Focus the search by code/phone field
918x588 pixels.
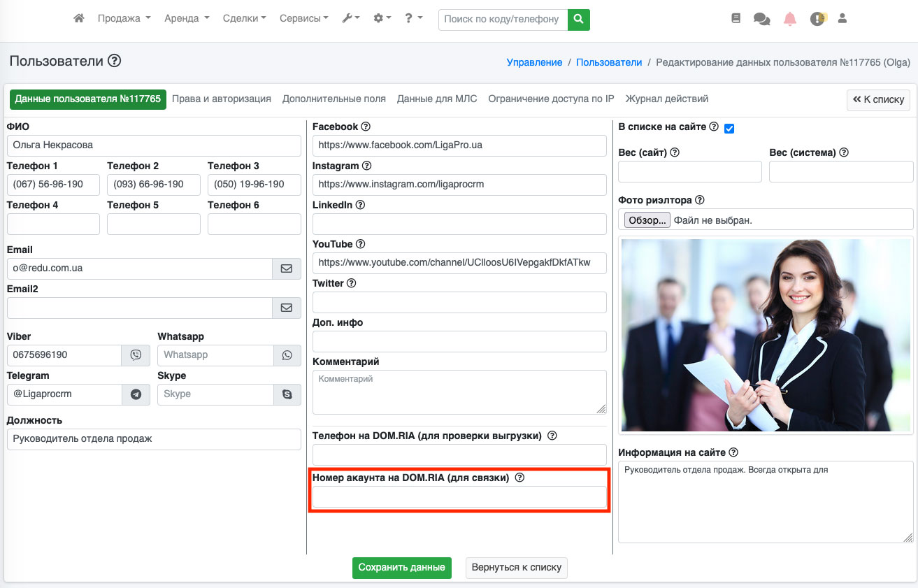point(503,20)
